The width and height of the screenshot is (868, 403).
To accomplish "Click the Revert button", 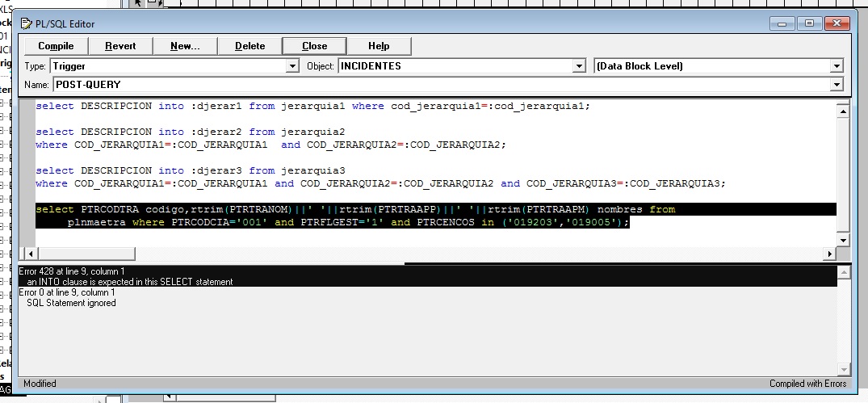I will [x=120, y=46].
